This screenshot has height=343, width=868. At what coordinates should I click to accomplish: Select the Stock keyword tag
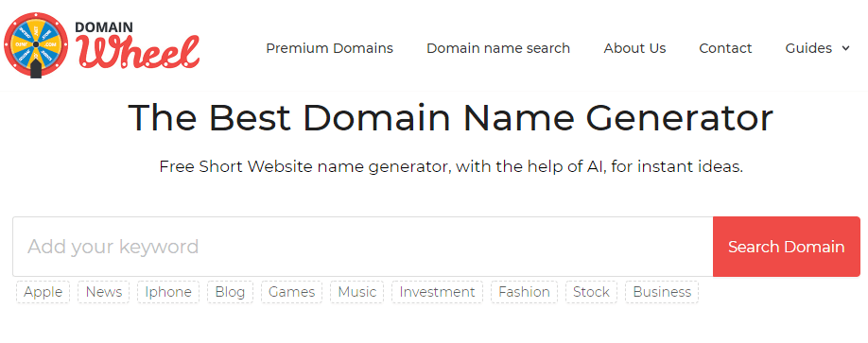pyautogui.click(x=591, y=292)
